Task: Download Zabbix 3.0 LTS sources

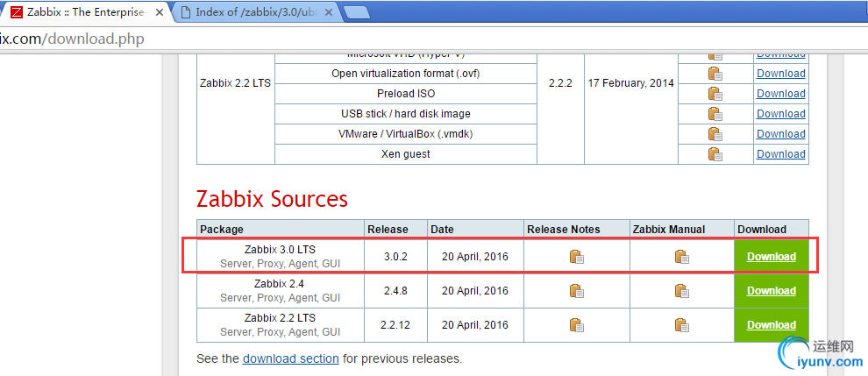Action: click(x=772, y=257)
